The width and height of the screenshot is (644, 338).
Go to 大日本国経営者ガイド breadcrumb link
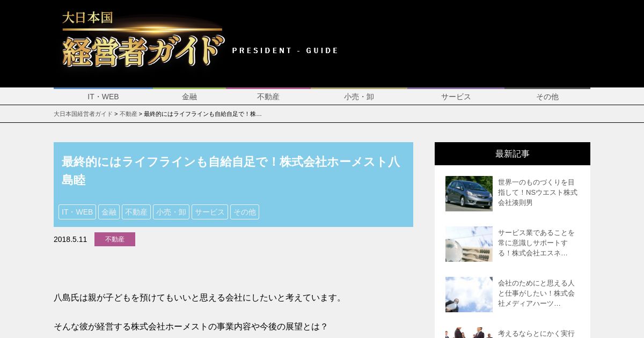click(x=83, y=114)
